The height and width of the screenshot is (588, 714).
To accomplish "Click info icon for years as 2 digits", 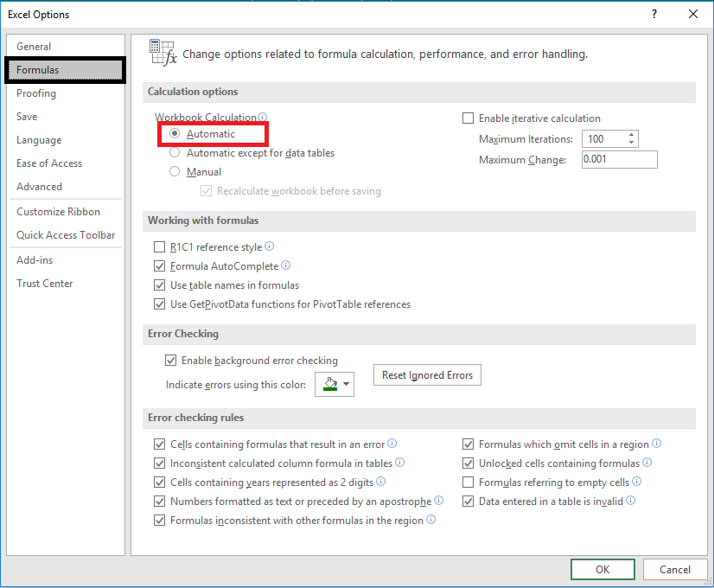I will tap(381, 482).
